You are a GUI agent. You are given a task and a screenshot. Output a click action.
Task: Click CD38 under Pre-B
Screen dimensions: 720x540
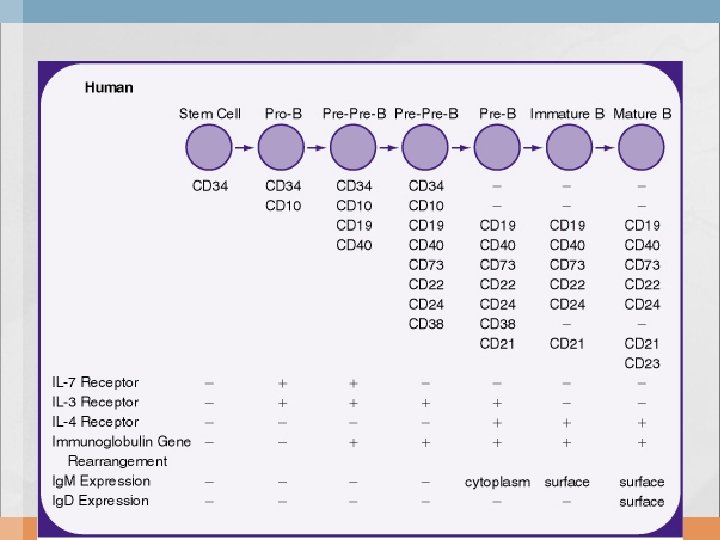pos(497,324)
